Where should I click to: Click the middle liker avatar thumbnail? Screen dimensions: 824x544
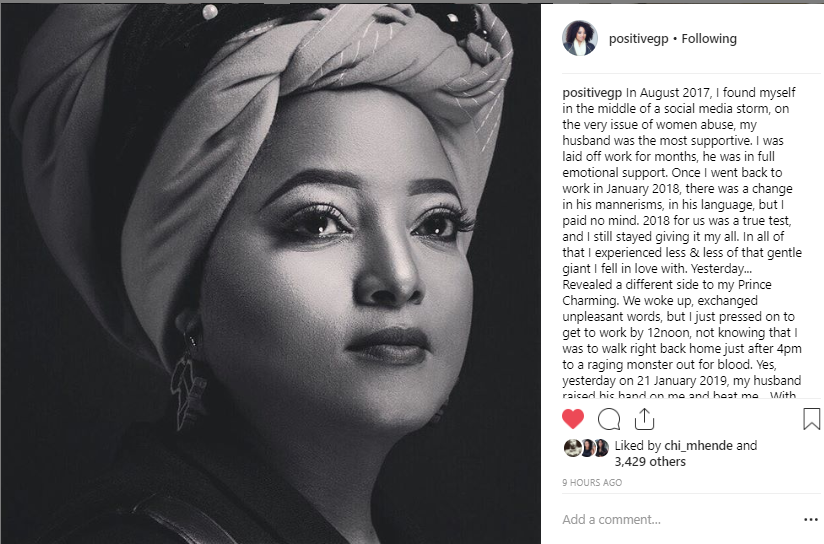[587, 448]
